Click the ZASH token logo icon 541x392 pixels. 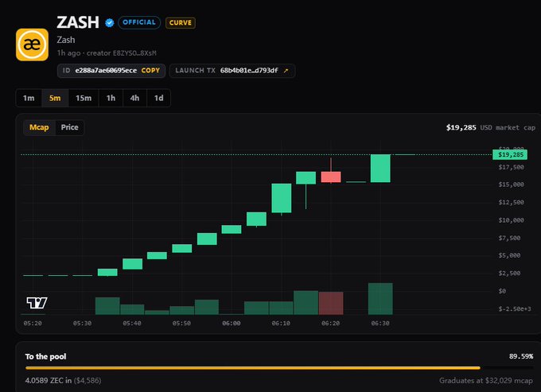point(32,45)
